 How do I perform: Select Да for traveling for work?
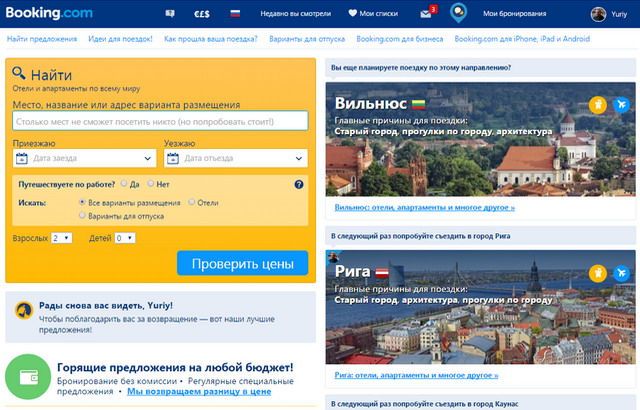124,184
